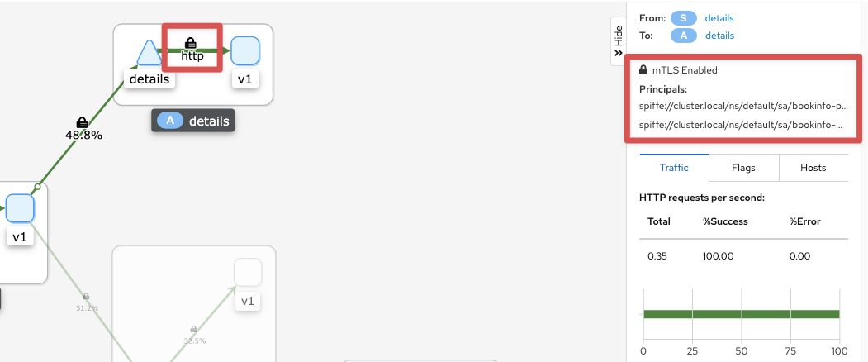Open the From details service link

coord(719,18)
